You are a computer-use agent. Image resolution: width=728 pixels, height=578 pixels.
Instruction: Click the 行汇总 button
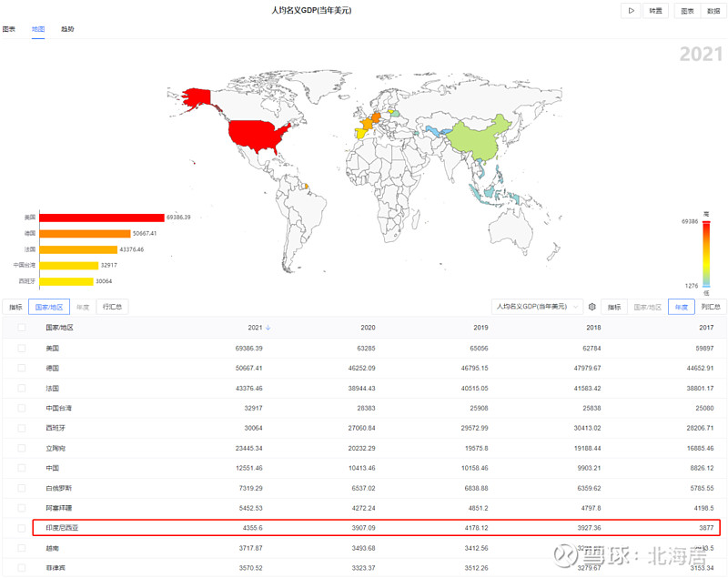click(x=112, y=307)
